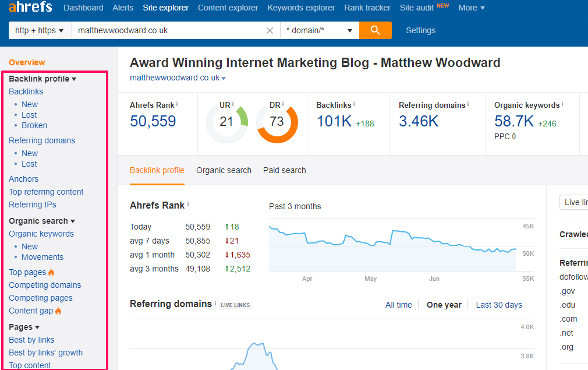Screen dimensions: 588x370
Task: Open Site audit
Action: click(x=417, y=8)
